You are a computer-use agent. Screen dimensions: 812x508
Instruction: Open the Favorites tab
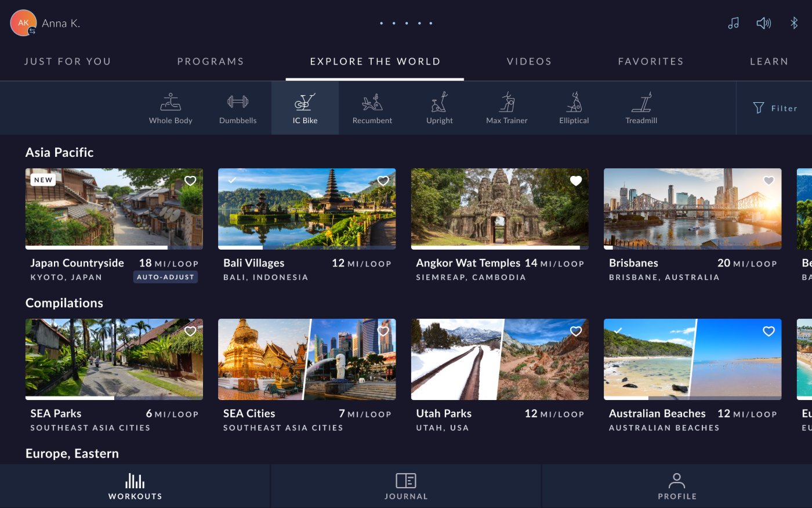pyautogui.click(x=651, y=62)
